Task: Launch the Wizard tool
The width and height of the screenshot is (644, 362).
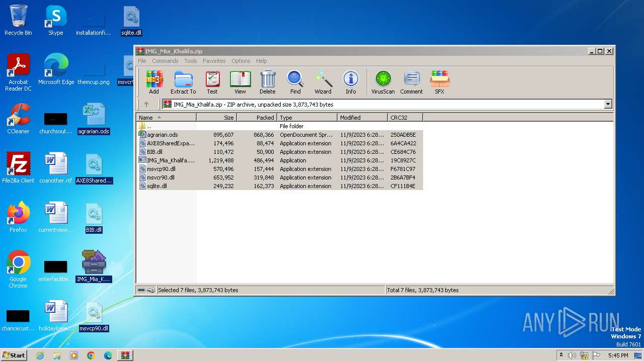Action: [323, 82]
